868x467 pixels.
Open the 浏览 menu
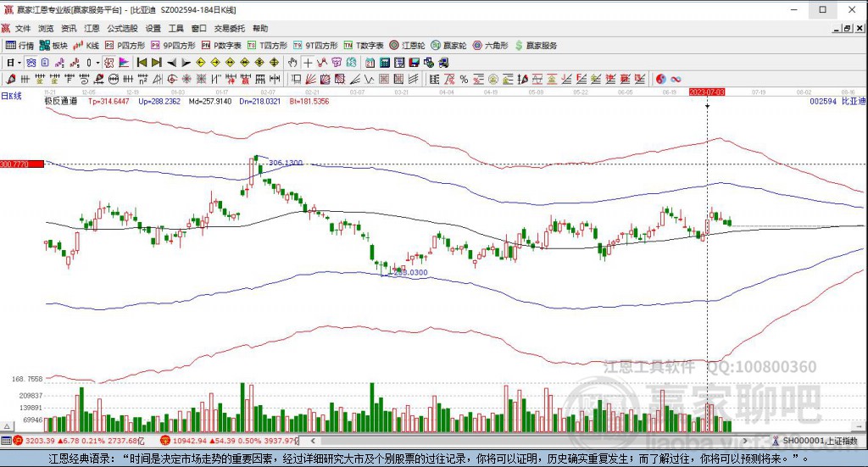point(46,28)
